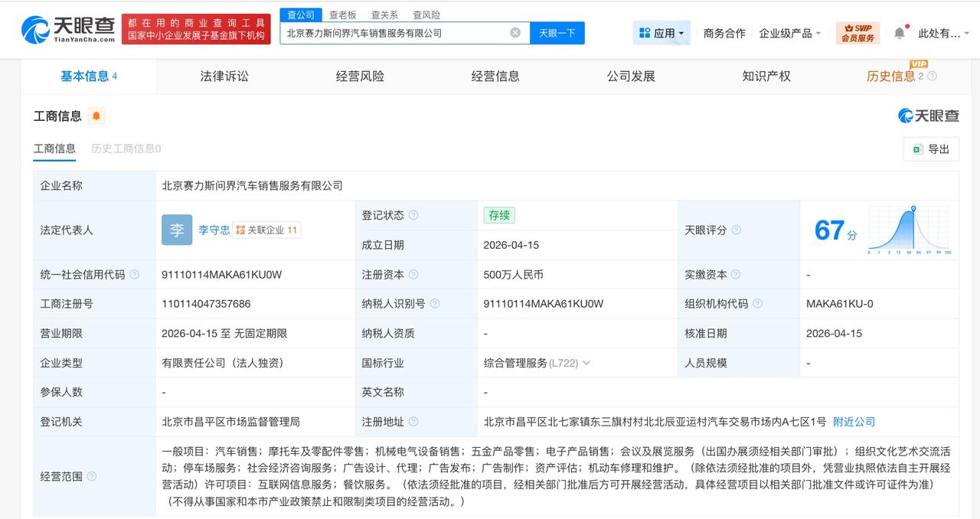The width and height of the screenshot is (980, 519).
Task: Click the 天眼查 logo to go home
Action: click(64, 29)
